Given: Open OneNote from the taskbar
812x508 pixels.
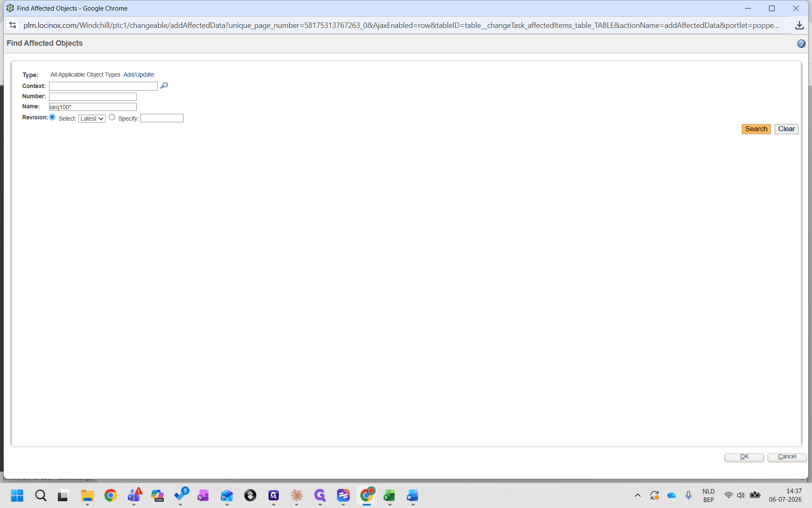Looking at the screenshot, I should point(203,495).
